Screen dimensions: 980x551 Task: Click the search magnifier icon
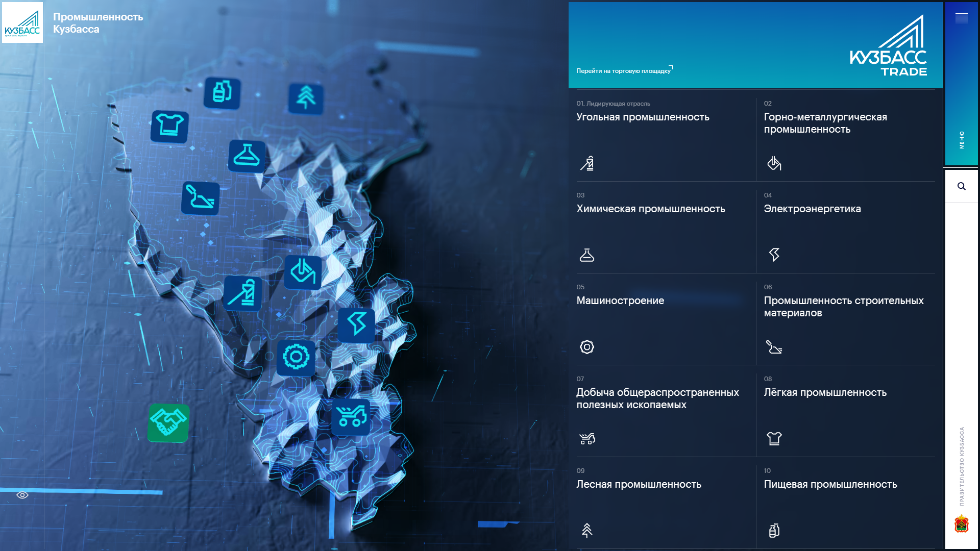click(x=961, y=186)
